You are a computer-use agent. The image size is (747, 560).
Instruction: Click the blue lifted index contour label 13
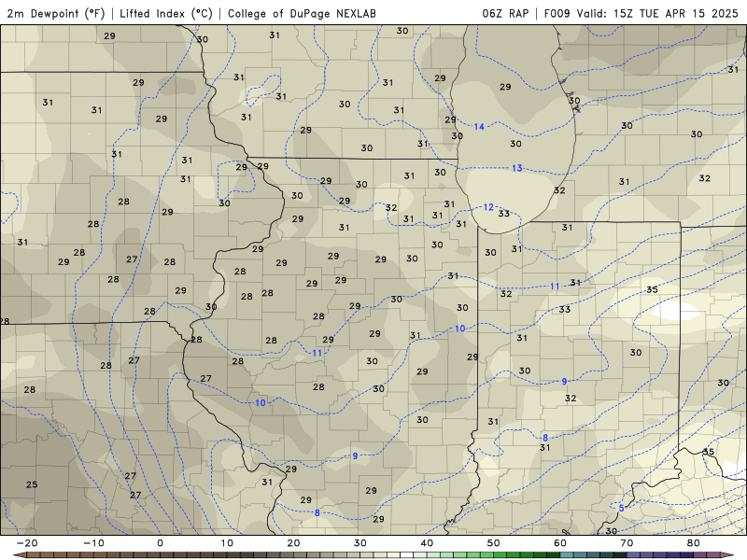517,168
